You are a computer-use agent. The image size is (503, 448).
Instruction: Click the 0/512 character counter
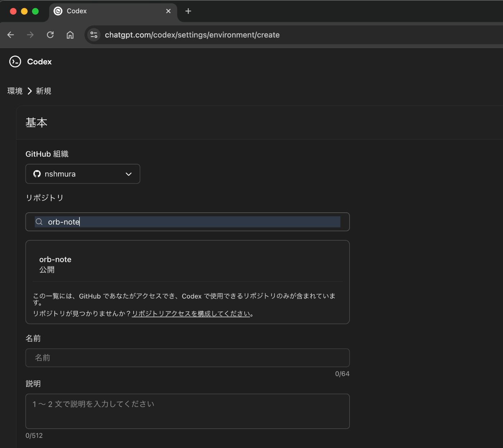pos(34,436)
